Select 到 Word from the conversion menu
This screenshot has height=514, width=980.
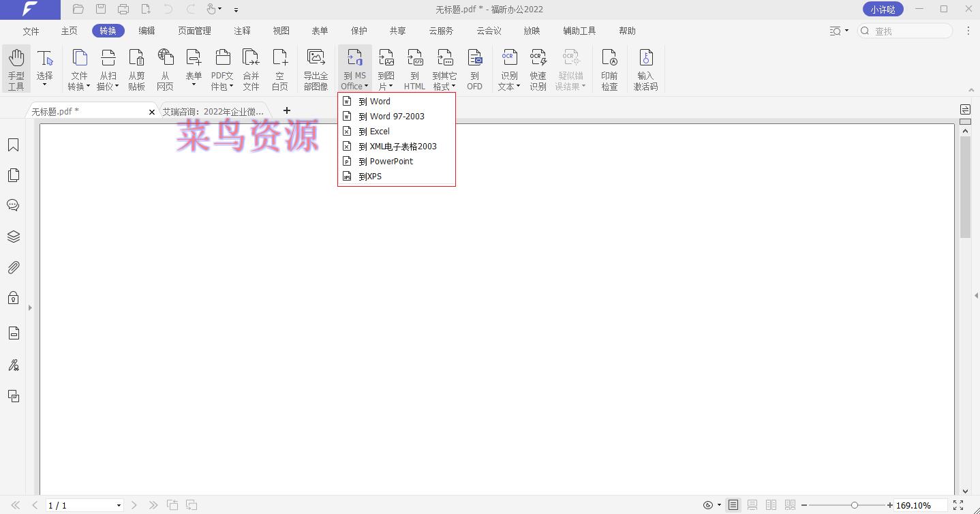[373, 101]
